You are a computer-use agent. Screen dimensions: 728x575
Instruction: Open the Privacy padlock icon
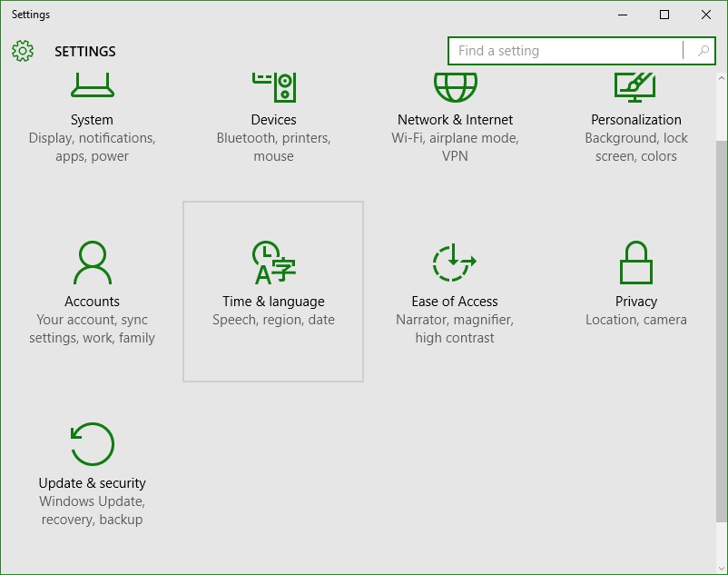[636, 263]
